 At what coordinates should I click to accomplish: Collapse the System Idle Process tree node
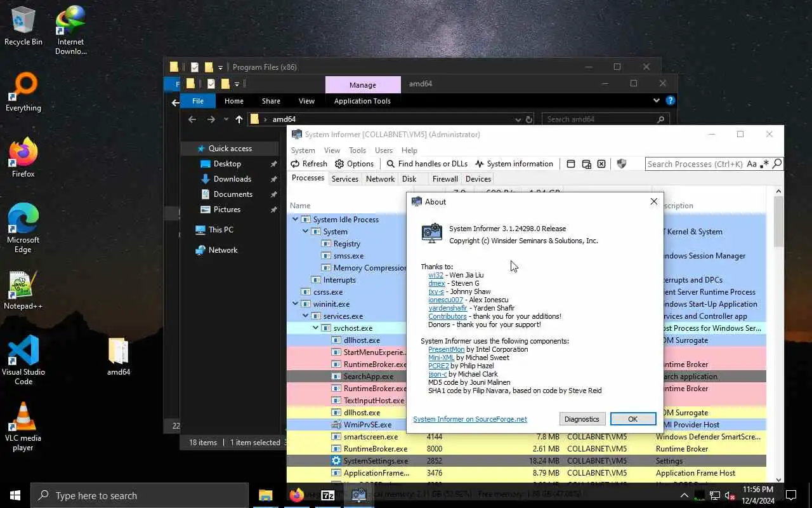[x=295, y=219]
